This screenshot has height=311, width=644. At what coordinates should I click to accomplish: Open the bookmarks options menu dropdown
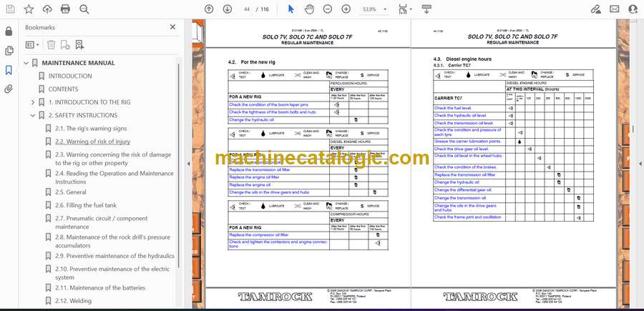[32, 45]
